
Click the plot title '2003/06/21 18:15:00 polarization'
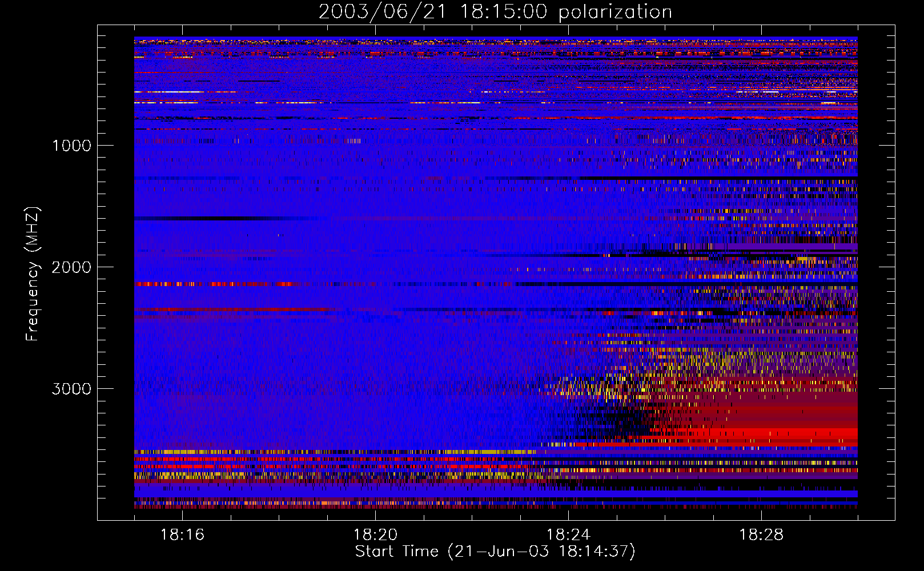tap(495, 12)
